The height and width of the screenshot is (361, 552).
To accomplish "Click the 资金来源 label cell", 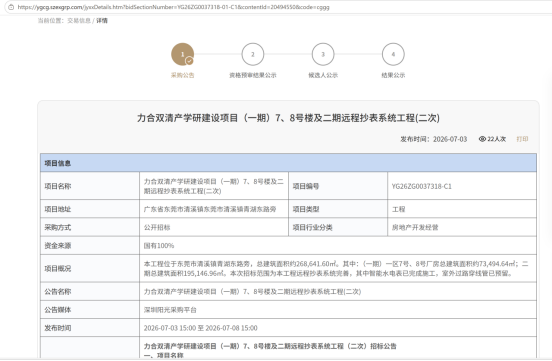I will [x=90, y=245].
